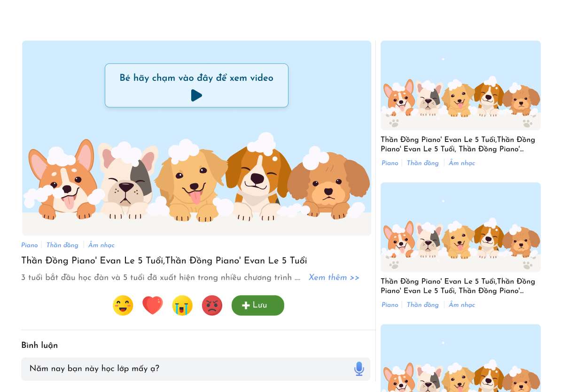React with the angry face emoji
Viewport: 561px width, 392px height.
212,306
